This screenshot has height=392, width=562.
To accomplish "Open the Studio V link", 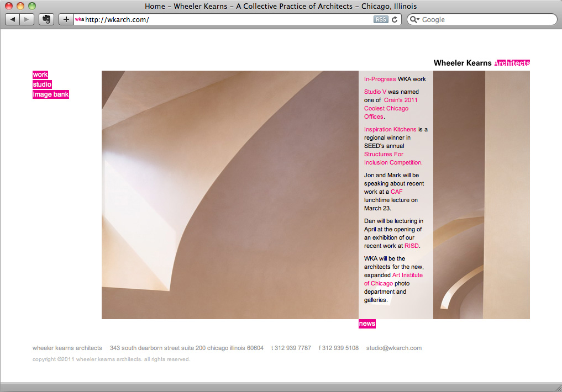I will pos(375,92).
